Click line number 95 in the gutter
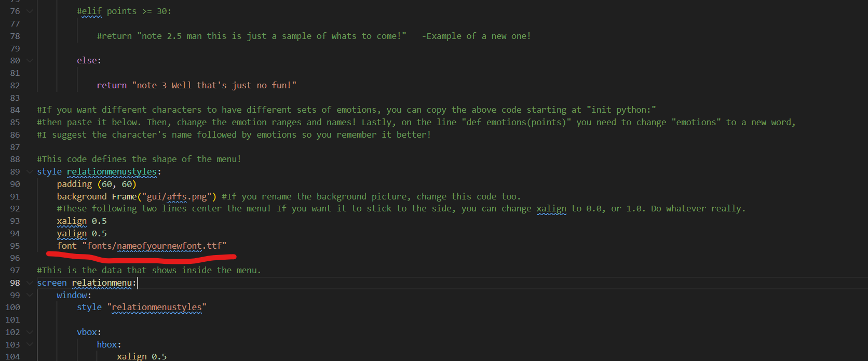This screenshot has width=868, height=361. point(15,246)
